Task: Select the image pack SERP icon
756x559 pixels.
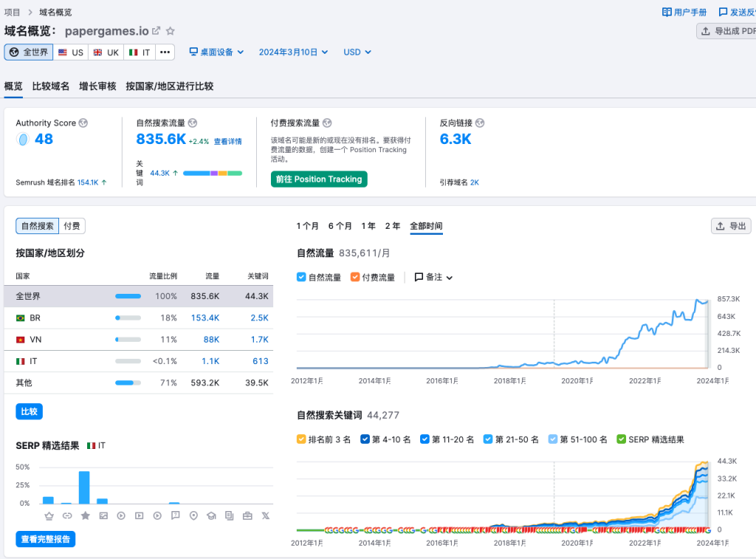Action: (103, 515)
